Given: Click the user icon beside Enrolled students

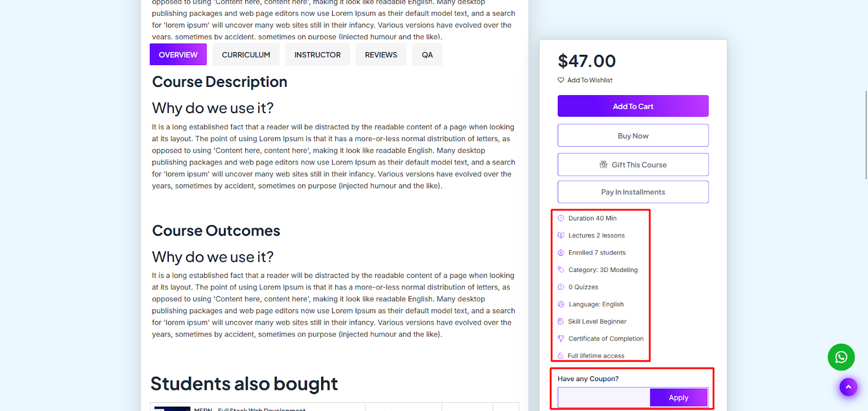Looking at the screenshot, I should pyautogui.click(x=561, y=252).
